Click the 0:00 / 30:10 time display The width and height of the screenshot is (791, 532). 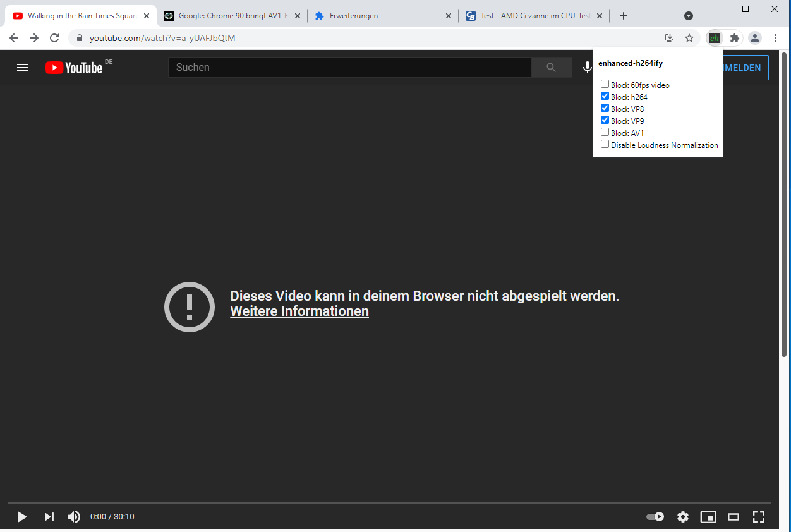click(x=112, y=517)
